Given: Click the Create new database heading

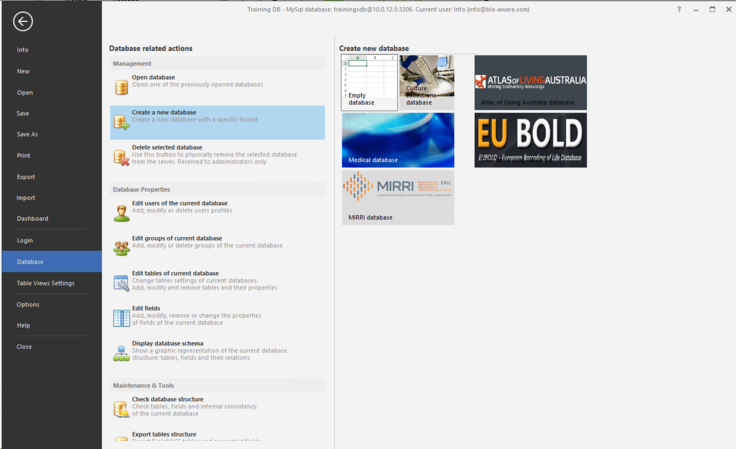Looking at the screenshot, I should pyautogui.click(x=374, y=48).
